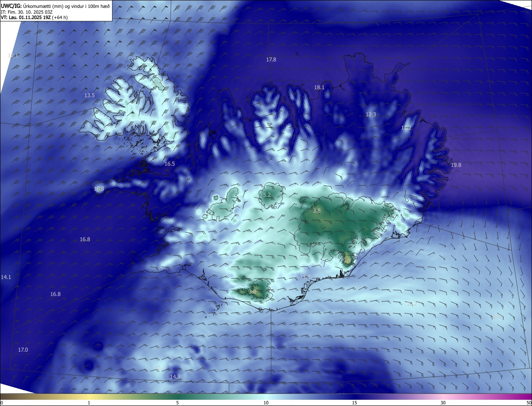
Task: Click the valid time "VT: Lau. 01.11.2025 19Z (+64 h)"
Action: (34, 17)
